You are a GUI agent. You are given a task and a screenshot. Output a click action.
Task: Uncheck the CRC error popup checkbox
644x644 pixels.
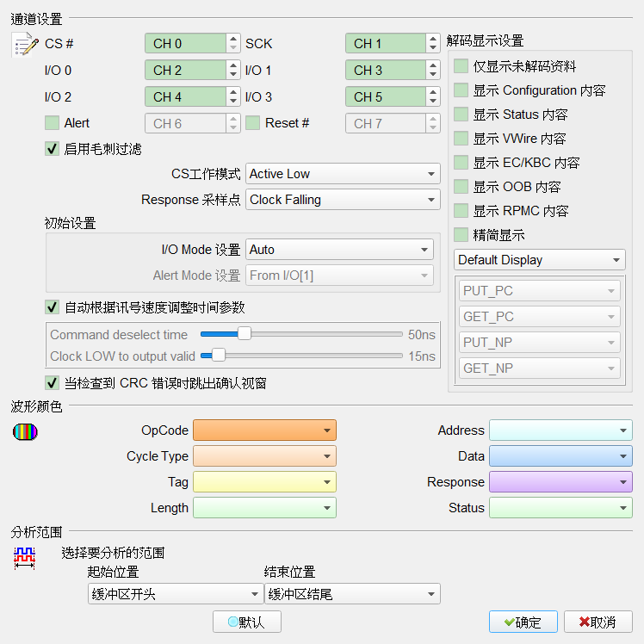[53, 383]
